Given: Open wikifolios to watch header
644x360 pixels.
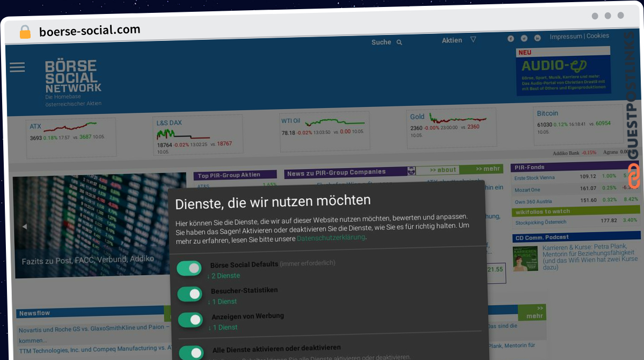Looking at the screenshot, I should (576, 211).
